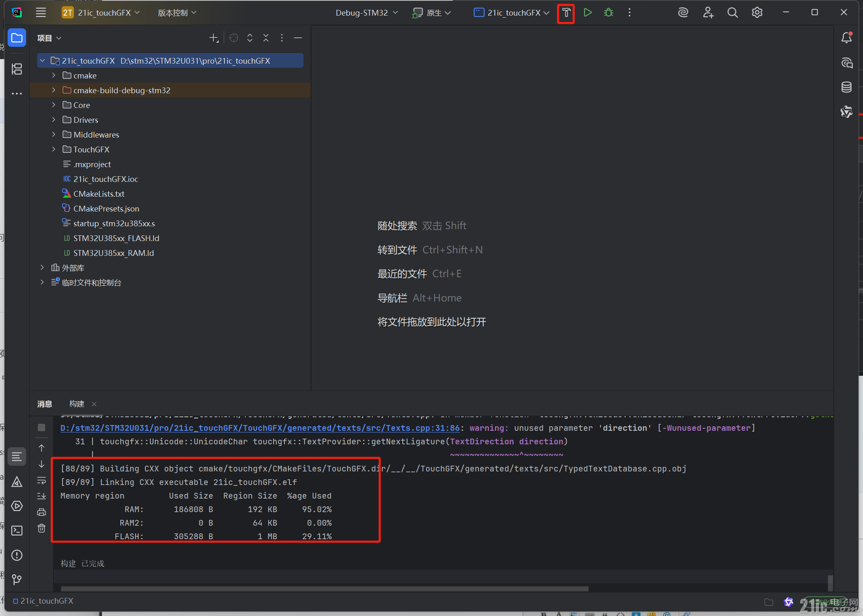
Task: Open Debug-STM32 profile dropdown
Action: pyautogui.click(x=367, y=13)
